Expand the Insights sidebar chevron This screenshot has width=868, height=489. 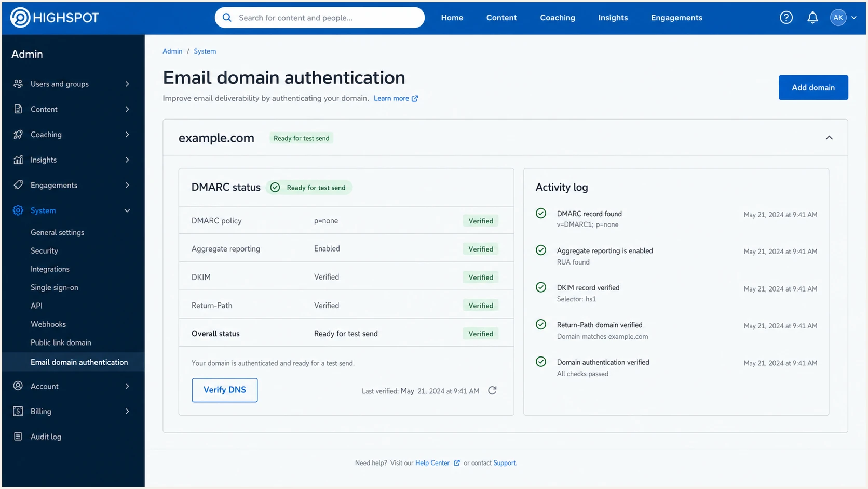pos(127,160)
